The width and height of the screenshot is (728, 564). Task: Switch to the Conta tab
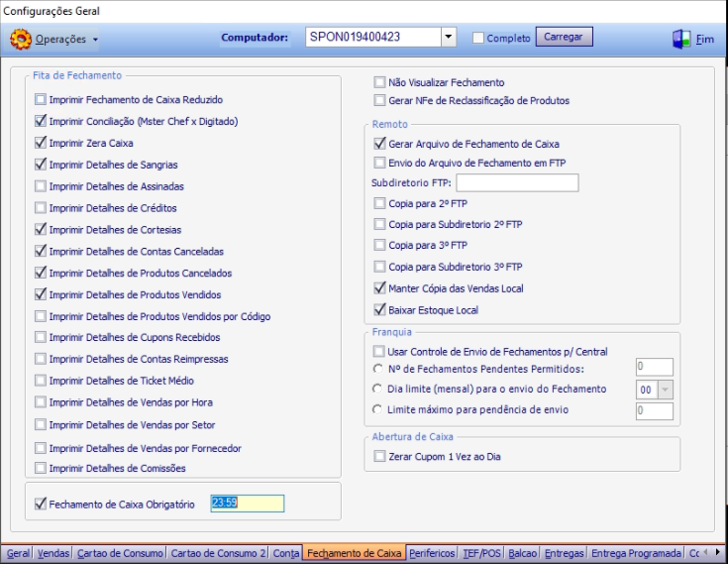[286, 553]
